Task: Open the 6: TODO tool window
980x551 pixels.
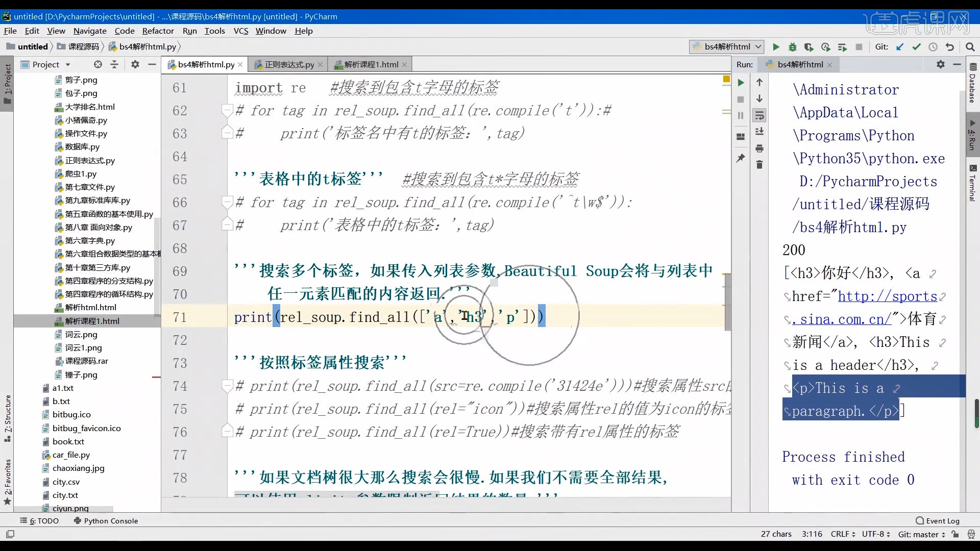Action: click(39, 521)
